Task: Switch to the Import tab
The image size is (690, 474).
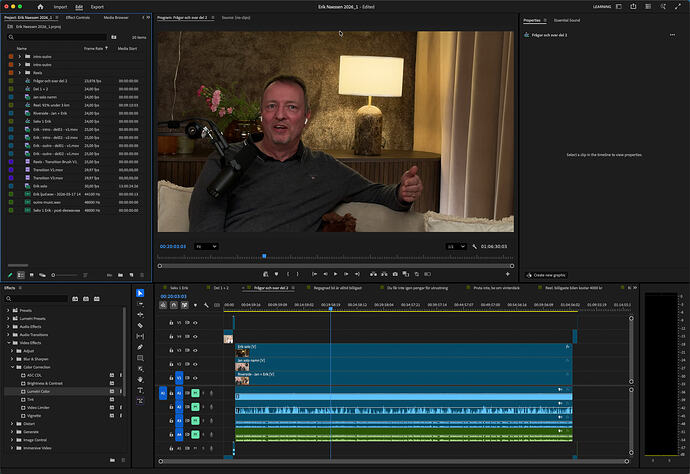Action: coord(60,7)
